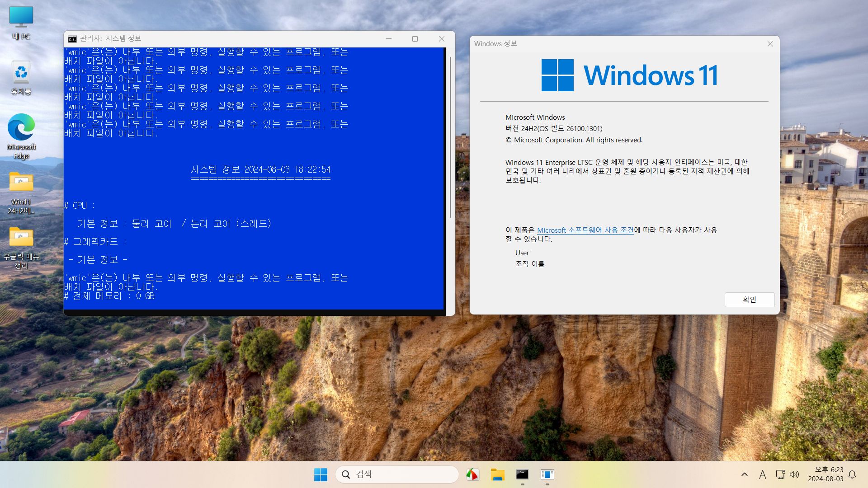Expand the hidden system tray icons chevron
This screenshot has height=488, width=868.
[744, 474]
